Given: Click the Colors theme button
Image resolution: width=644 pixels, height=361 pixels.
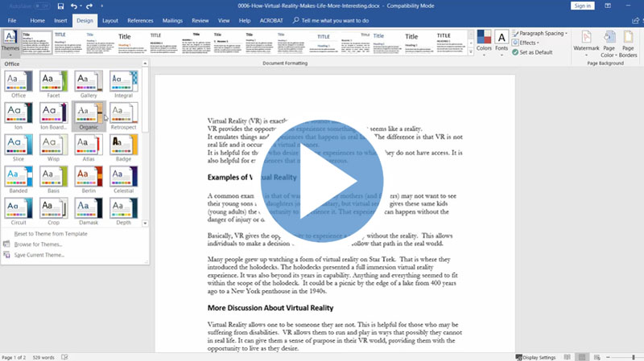Looking at the screenshot, I should (484, 41).
